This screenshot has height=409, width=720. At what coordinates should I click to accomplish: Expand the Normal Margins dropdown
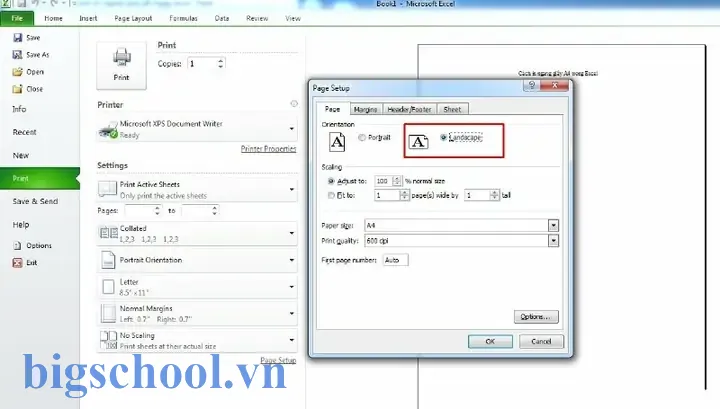tap(292, 314)
